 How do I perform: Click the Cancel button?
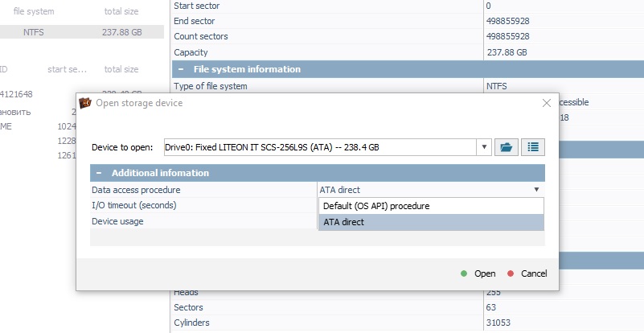pos(527,273)
